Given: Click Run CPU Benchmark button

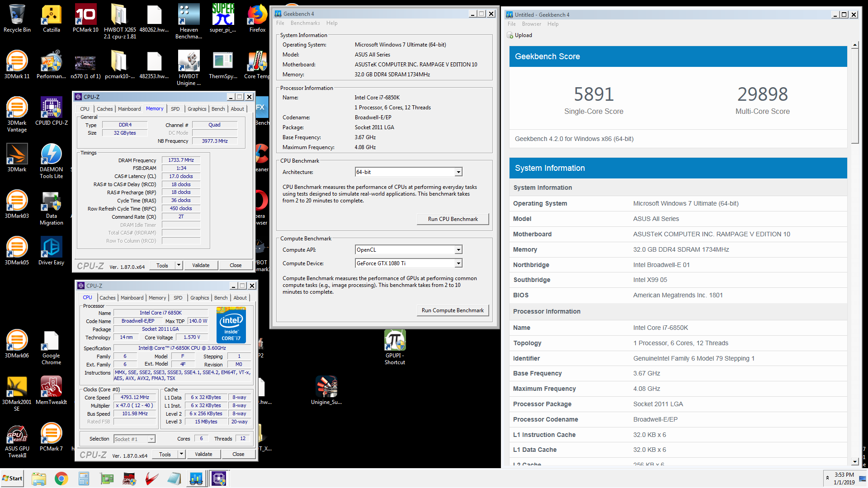Looking at the screenshot, I should pos(453,219).
